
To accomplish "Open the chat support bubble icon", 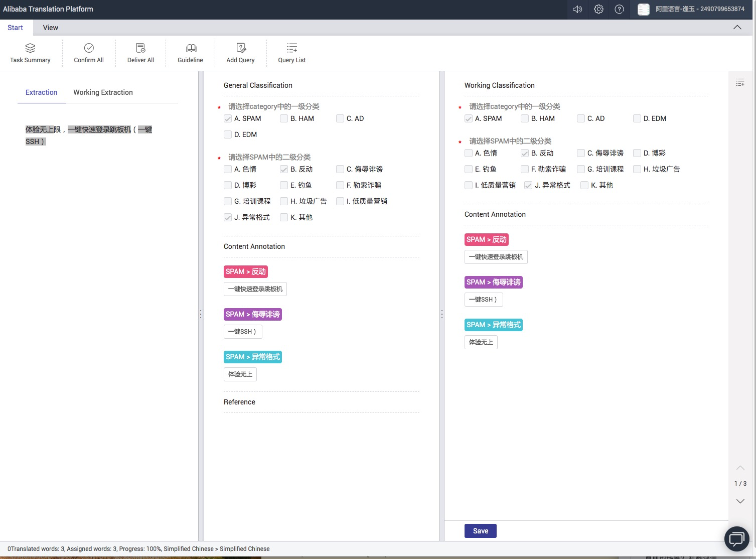I will [x=737, y=539].
